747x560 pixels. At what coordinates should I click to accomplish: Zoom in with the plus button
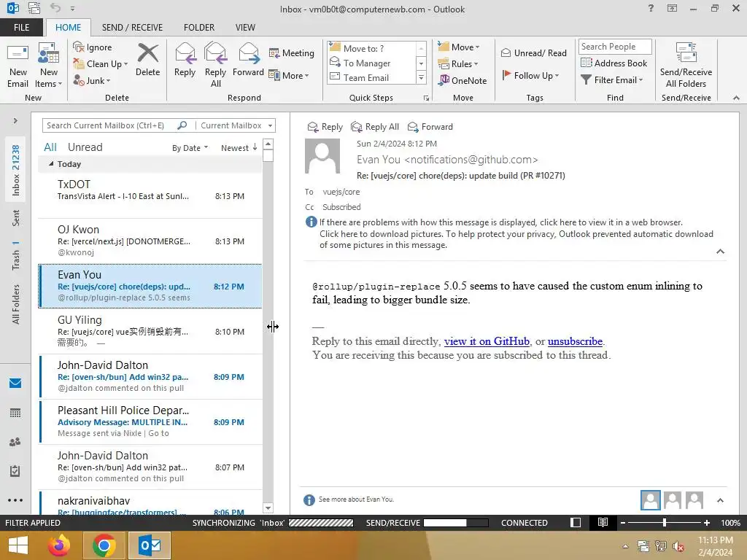tap(706, 522)
